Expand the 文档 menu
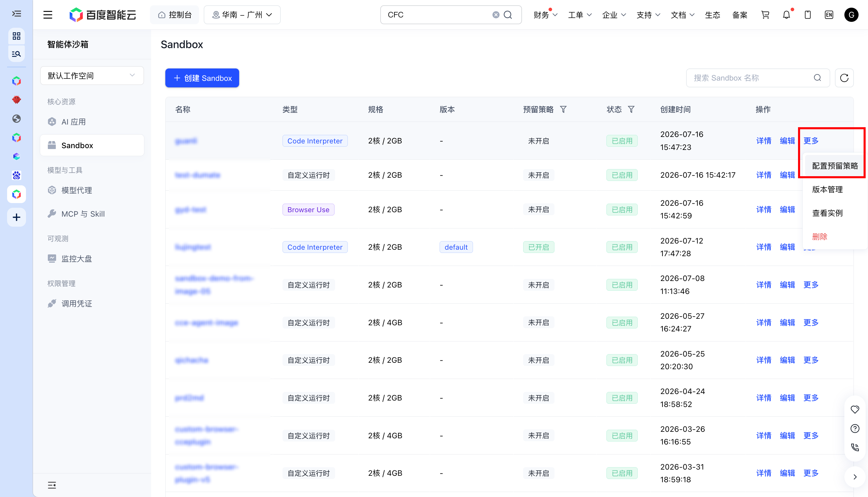The image size is (868, 497). 682,15
